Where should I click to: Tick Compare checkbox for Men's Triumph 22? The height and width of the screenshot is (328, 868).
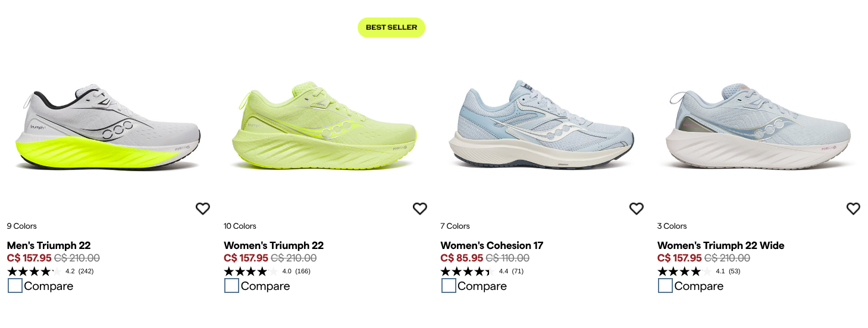coord(15,286)
